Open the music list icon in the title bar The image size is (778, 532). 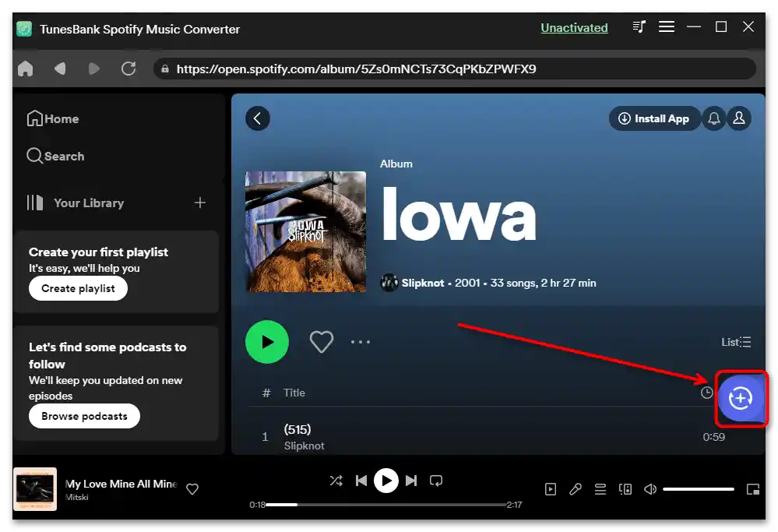tap(639, 26)
